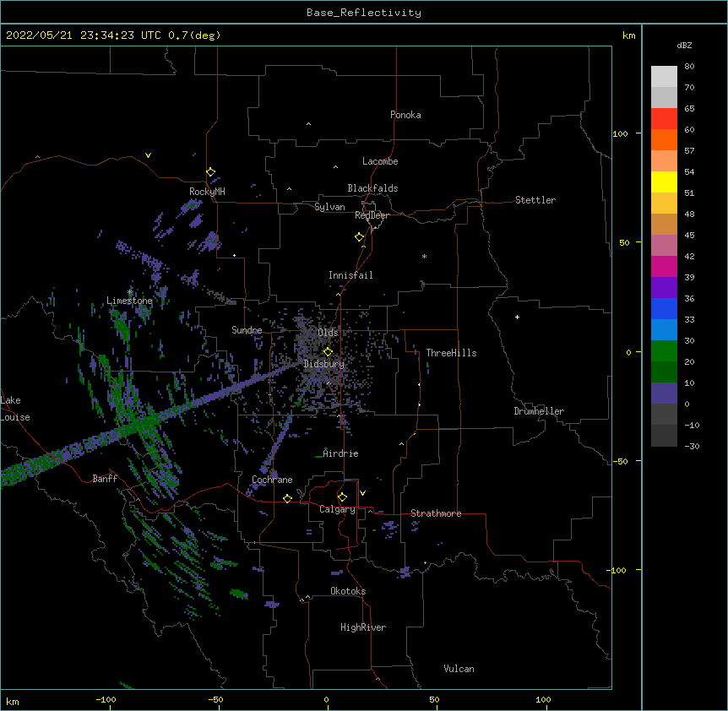Select the blue 36-33 dBZ legend band
Viewport: 728px width, 711px height.
[x=664, y=308]
